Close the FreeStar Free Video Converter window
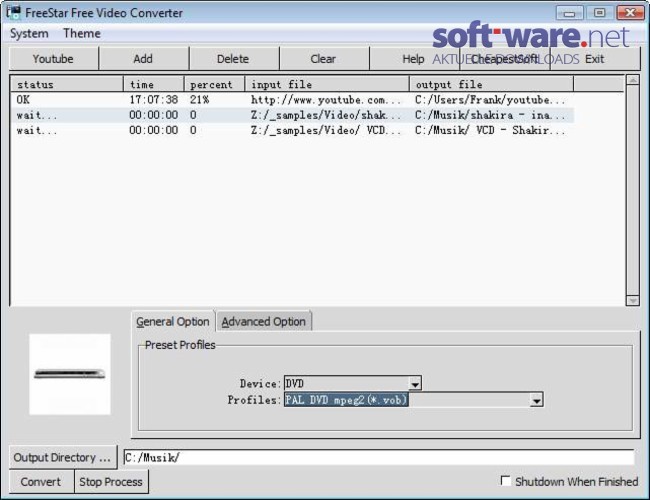 (631, 13)
